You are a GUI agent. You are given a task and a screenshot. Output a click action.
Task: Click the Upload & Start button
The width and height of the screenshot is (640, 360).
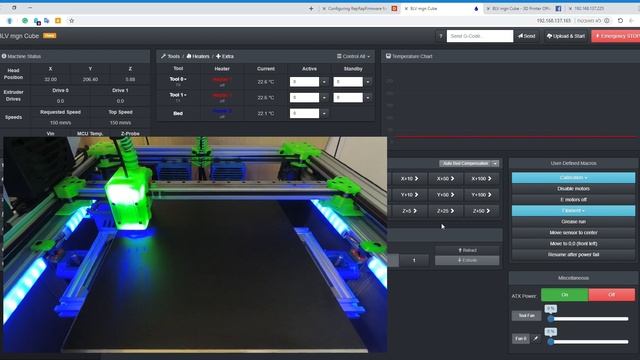[x=566, y=36]
